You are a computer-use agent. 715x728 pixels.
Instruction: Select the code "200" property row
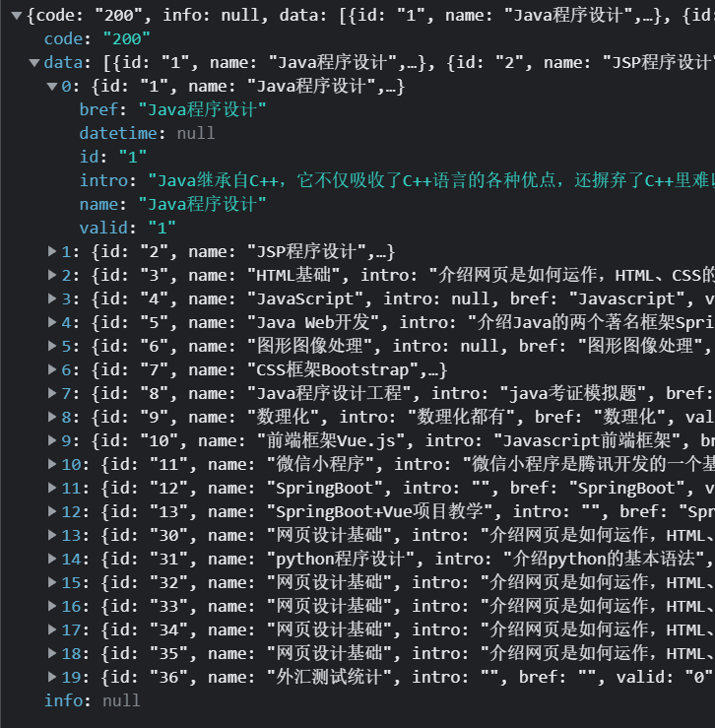coord(97,39)
